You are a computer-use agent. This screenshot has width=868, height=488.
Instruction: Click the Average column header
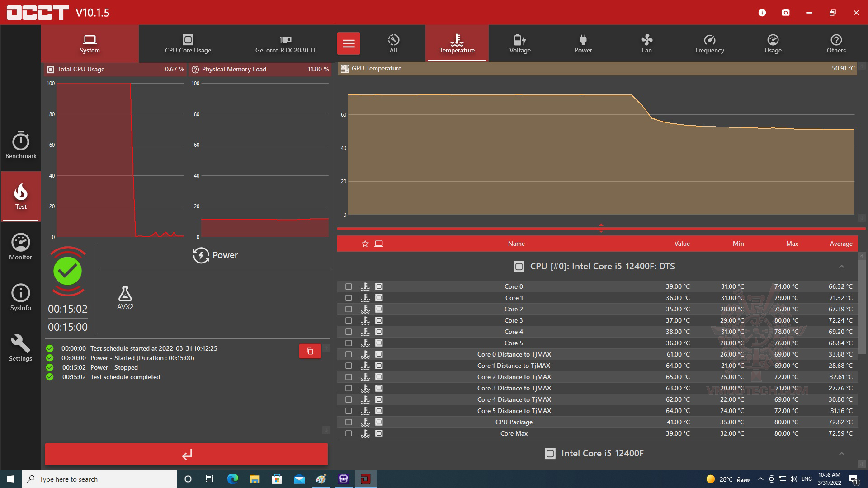click(x=841, y=244)
